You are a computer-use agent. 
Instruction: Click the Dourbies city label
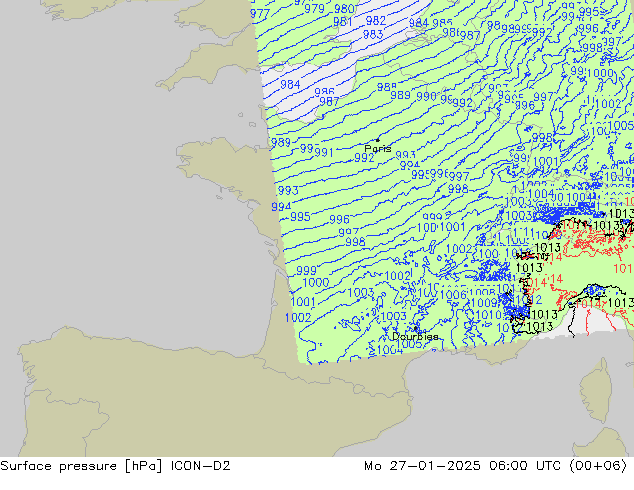415,336
